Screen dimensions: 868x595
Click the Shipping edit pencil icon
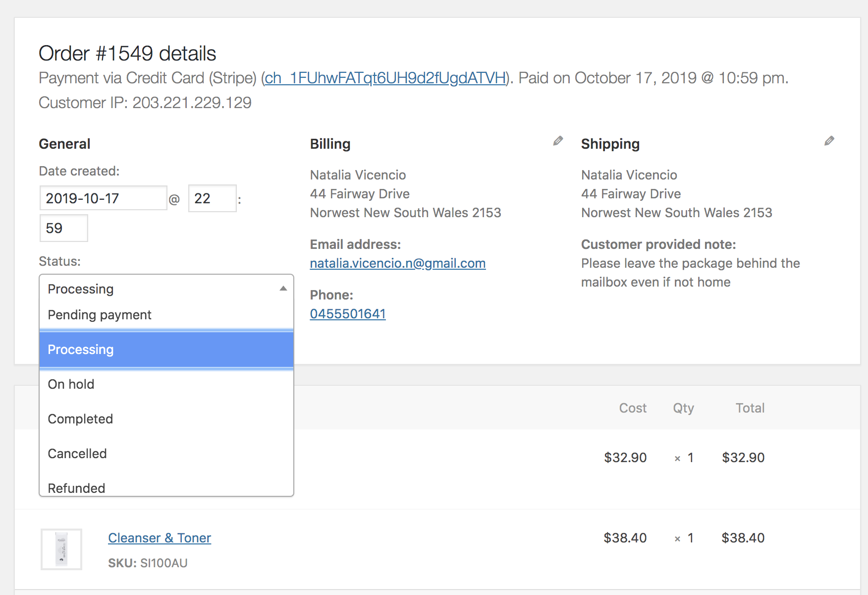click(829, 141)
